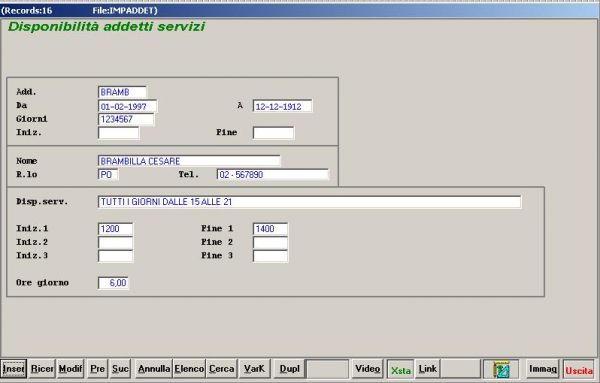Click the 'Fine 1' label
Screen dimensions: 600x383
(x=217, y=228)
